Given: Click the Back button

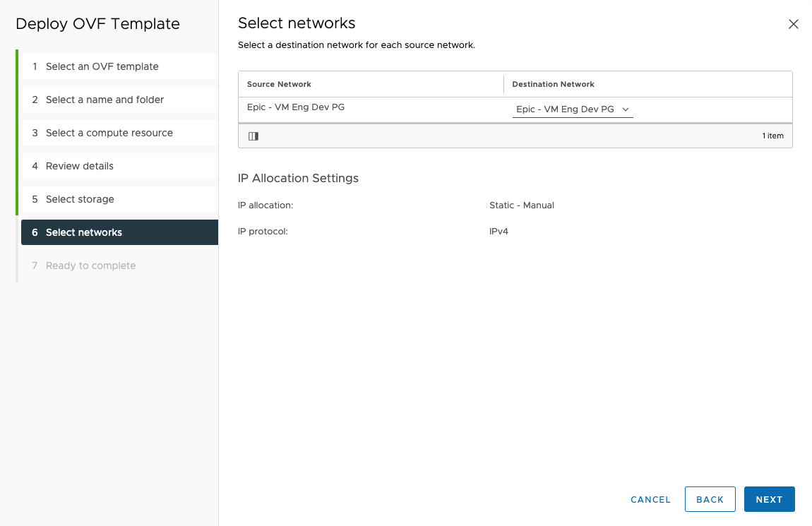Looking at the screenshot, I should tap(710, 499).
